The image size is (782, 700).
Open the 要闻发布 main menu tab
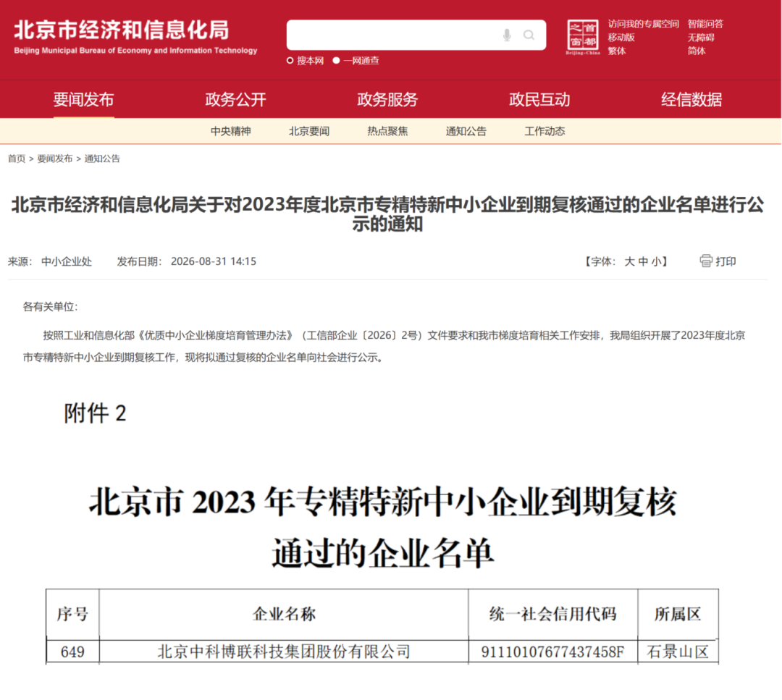[83, 99]
